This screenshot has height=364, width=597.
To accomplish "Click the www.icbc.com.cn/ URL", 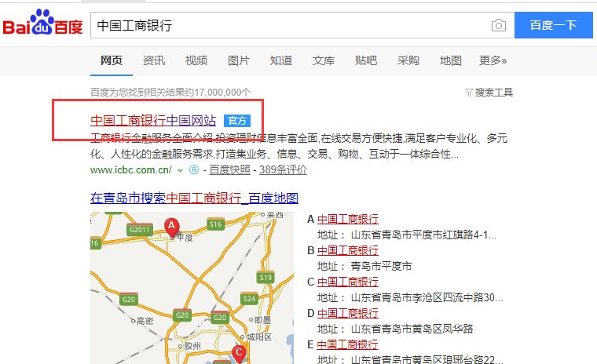I will 131,169.
